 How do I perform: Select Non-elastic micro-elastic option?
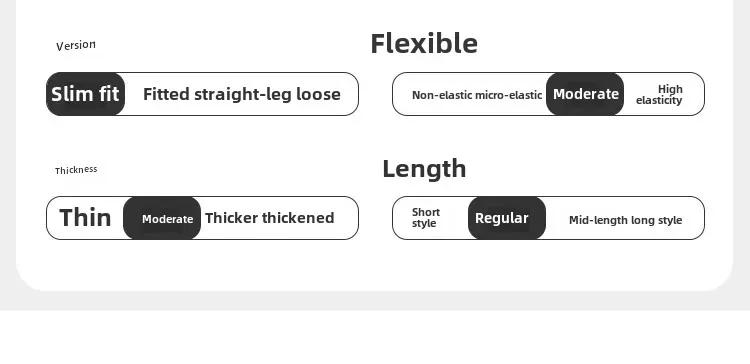(x=477, y=95)
